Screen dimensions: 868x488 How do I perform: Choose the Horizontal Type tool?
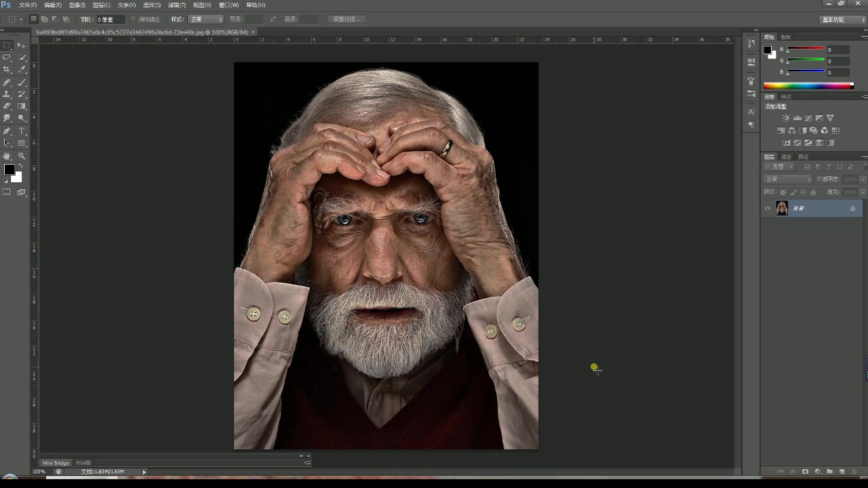(x=22, y=131)
